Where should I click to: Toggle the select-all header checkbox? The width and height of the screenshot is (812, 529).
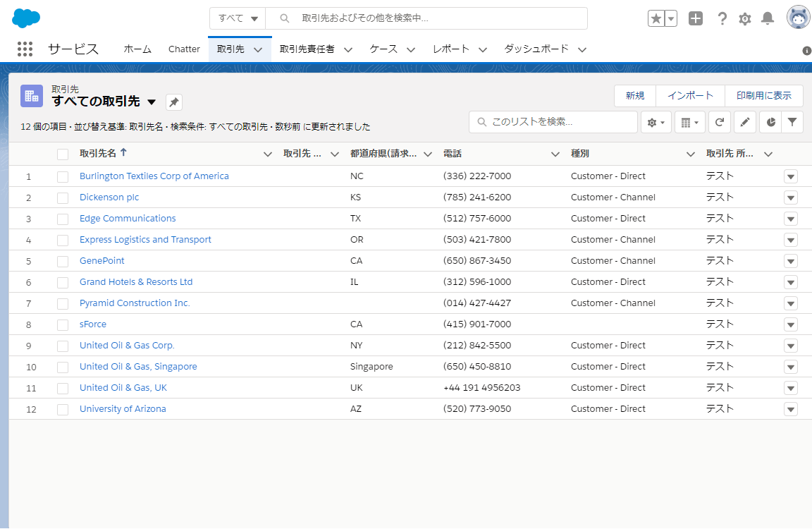click(63, 154)
